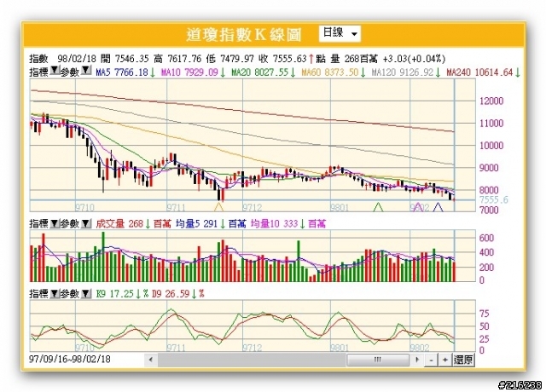This screenshot has height=392, width=546.
Task: Click the 9711 month label in K-line chart
Action: coord(177,208)
